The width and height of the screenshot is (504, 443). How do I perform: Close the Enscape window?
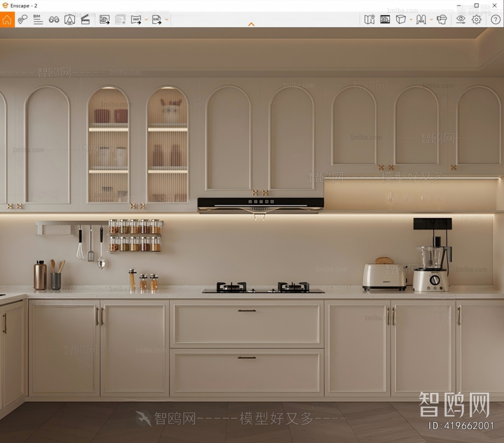click(x=494, y=5)
